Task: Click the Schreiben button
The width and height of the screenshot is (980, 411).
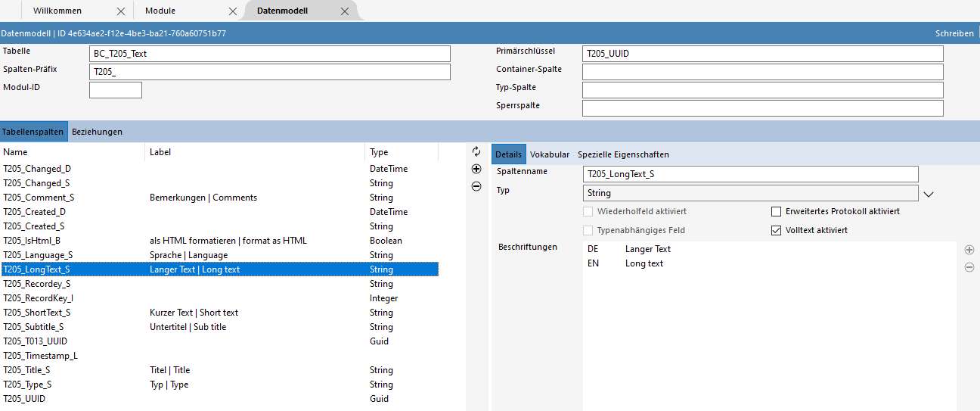Action: tap(954, 33)
